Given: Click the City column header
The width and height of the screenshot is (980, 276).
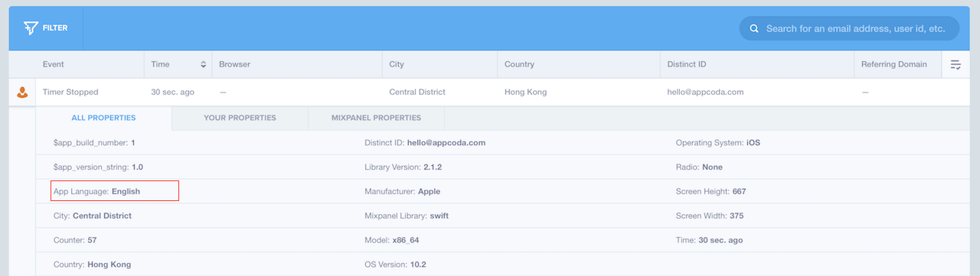Looking at the screenshot, I should click(397, 65).
